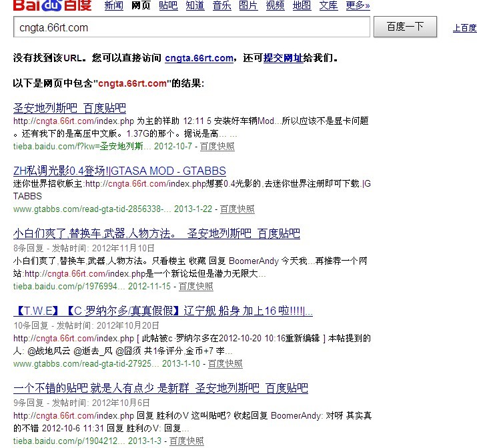
Task: Switch to the 知道 tab
Action: pyautogui.click(x=195, y=5)
